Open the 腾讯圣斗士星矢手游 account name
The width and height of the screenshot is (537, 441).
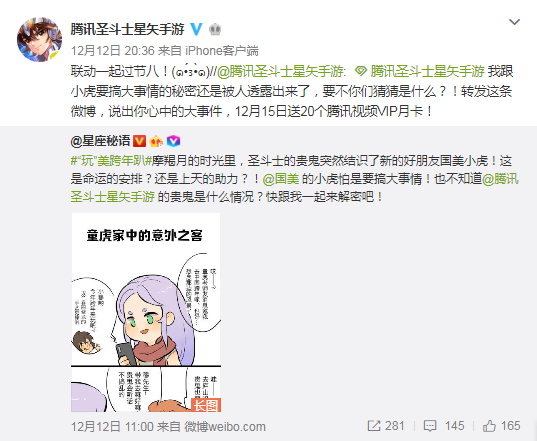128,29
